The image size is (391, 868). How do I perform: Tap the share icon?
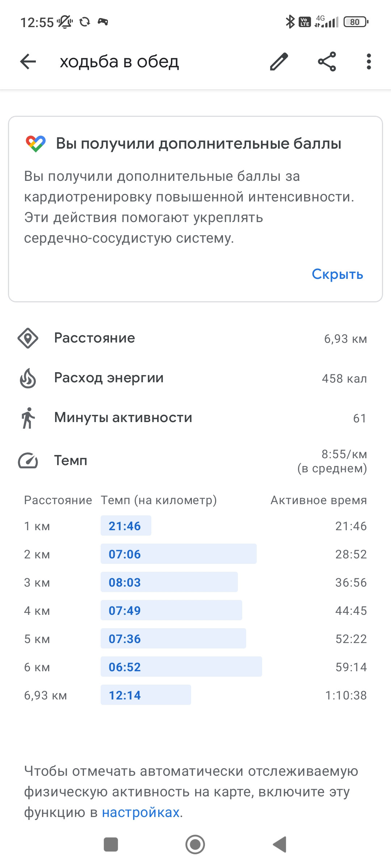[x=327, y=61]
